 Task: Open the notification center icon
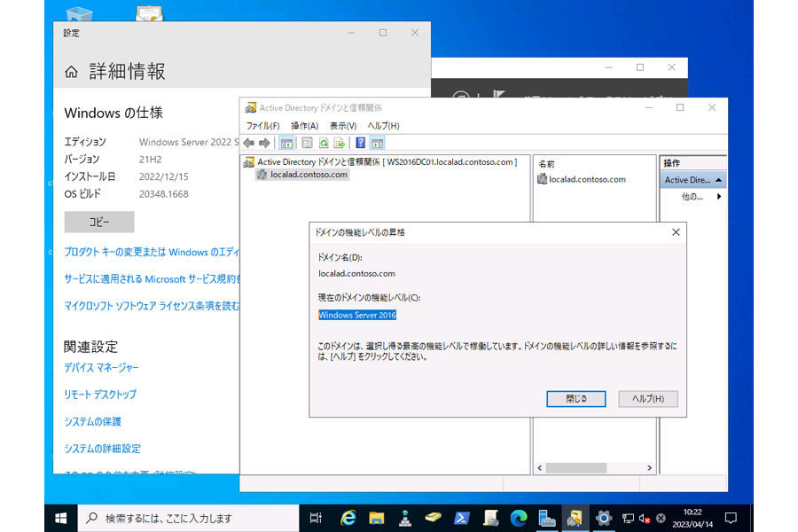731,518
